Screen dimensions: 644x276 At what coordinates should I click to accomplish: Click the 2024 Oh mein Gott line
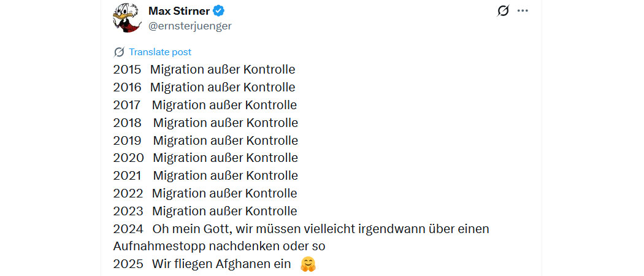pyautogui.click(x=302, y=237)
